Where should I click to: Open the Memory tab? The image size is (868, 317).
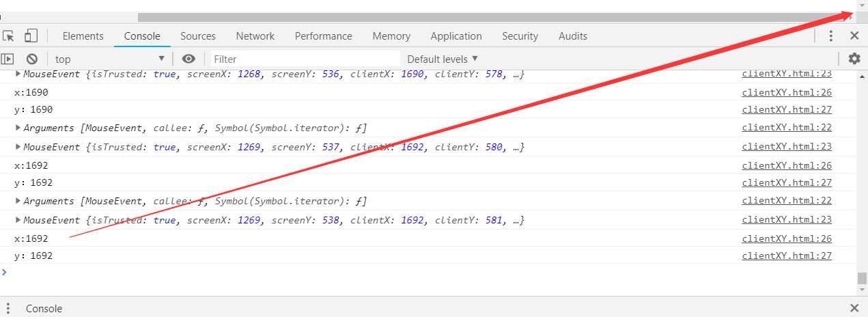click(x=392, y=36)
